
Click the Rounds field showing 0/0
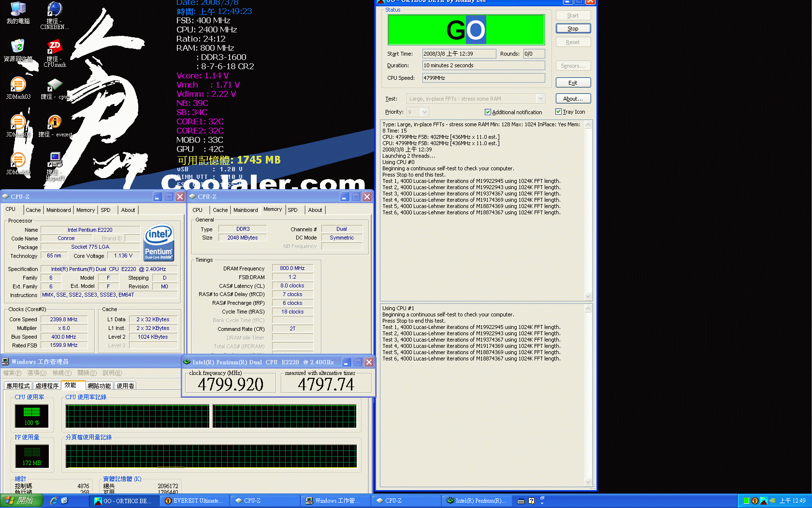(534, 54)
